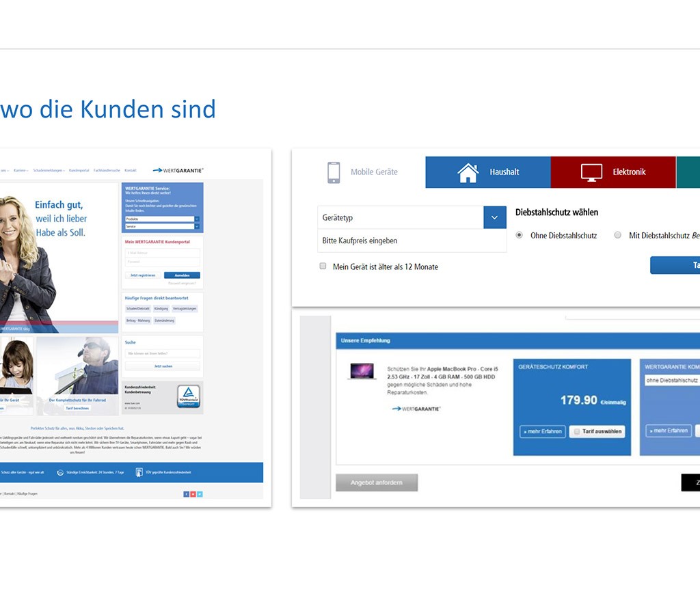Screen dimensions: 700x615
Task: Open Fachhändlersuche in the top navigation
Action: (x=107, y=170)
